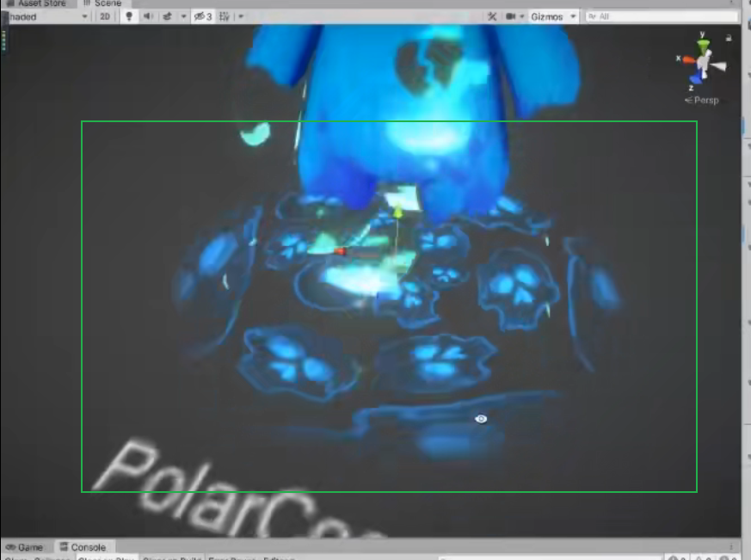Toggle scene lighting bulb icon

129,16
